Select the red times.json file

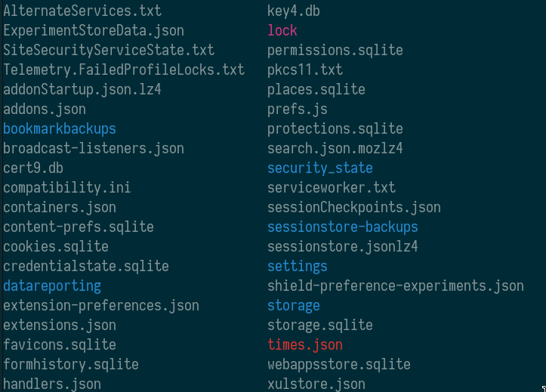point(305,344)
